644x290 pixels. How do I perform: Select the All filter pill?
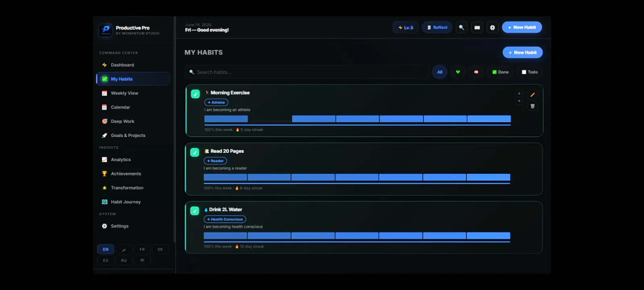[440, 72]
